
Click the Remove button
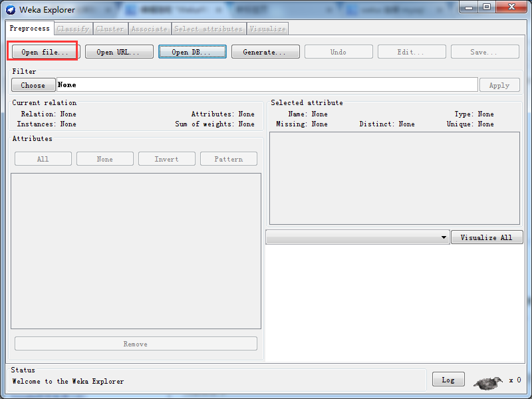pyautogui.click(x=136, y=344)
